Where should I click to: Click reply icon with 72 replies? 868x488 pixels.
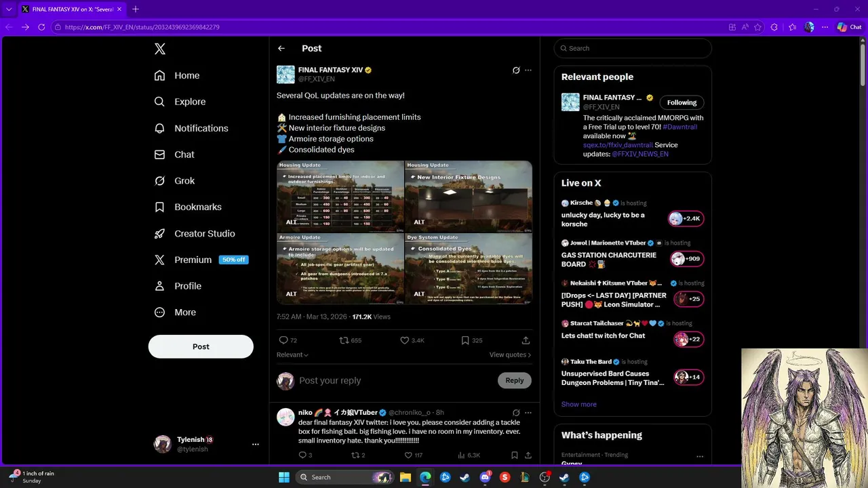tap(283, 340)
